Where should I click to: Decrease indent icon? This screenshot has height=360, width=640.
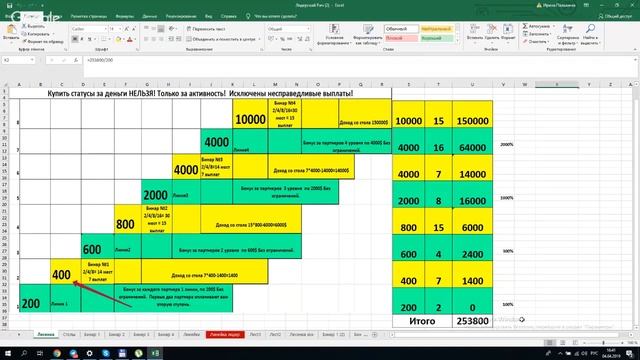click(171, 39)
